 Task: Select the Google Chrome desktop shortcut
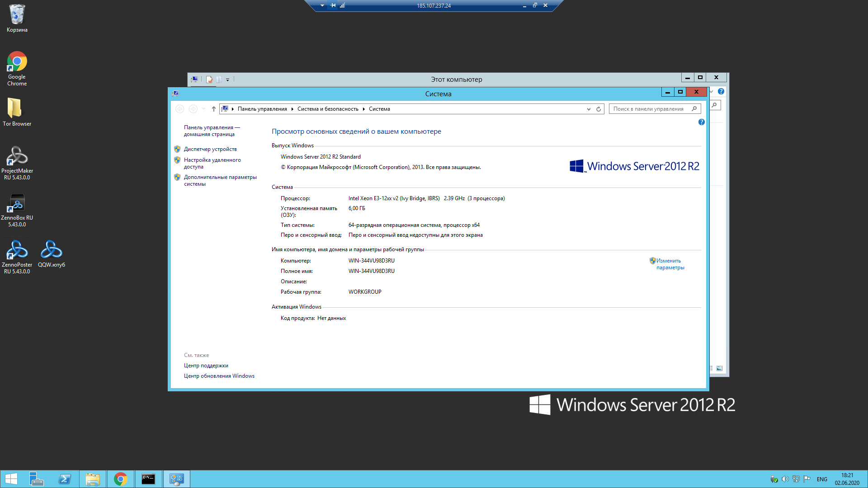pos(17,68)
